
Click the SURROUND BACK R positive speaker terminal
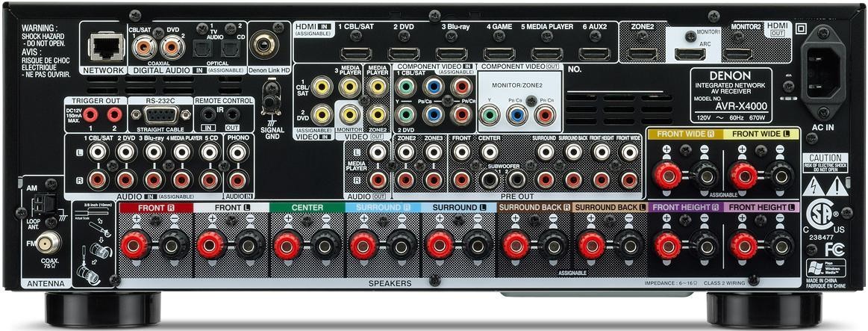(x=516, y=244)
